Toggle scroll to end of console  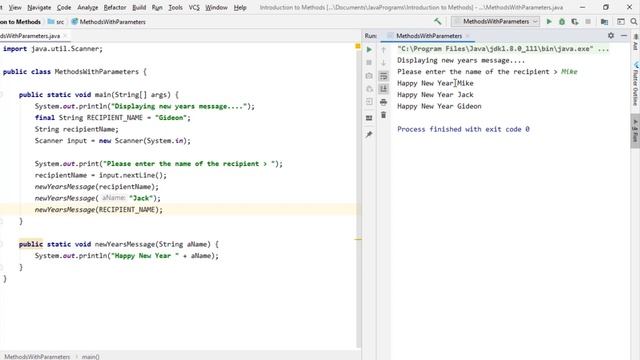pyautogui.click(x=383, y=89)
